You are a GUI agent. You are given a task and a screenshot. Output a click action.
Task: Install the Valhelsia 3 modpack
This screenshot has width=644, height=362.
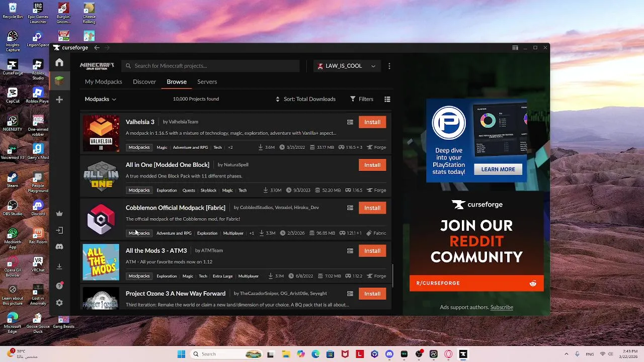coord(372,122)
